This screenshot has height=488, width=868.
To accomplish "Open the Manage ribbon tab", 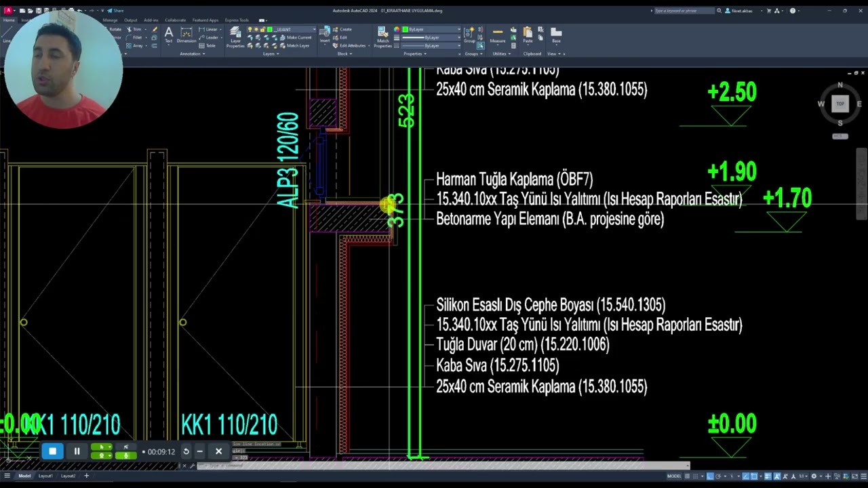I will pyautogui.click(x=110, y=20).
